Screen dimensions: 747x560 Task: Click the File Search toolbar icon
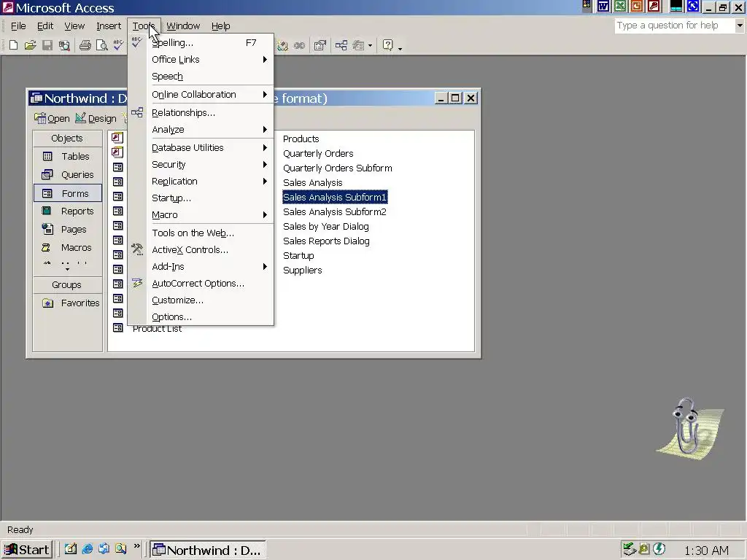coord(64,45)
